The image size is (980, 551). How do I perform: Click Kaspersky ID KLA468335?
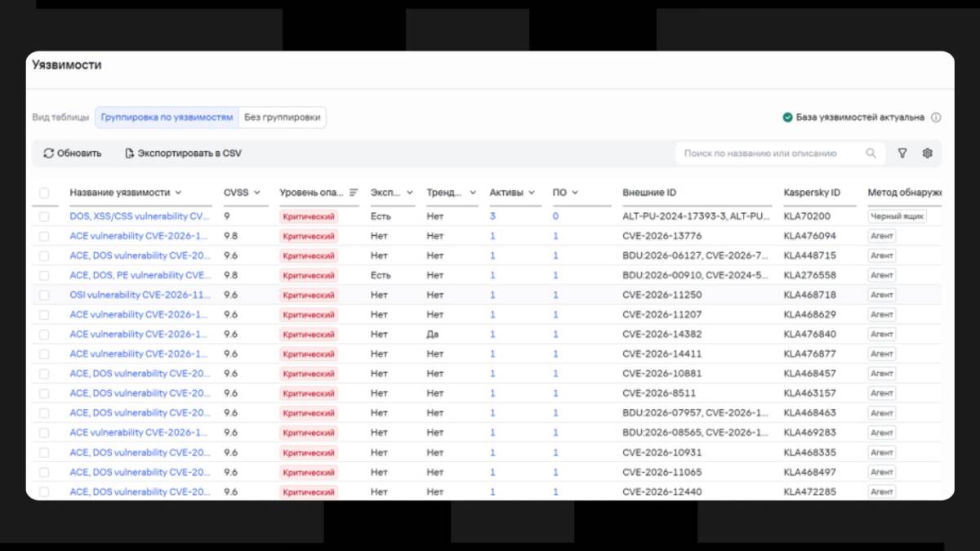click(810, 452)
